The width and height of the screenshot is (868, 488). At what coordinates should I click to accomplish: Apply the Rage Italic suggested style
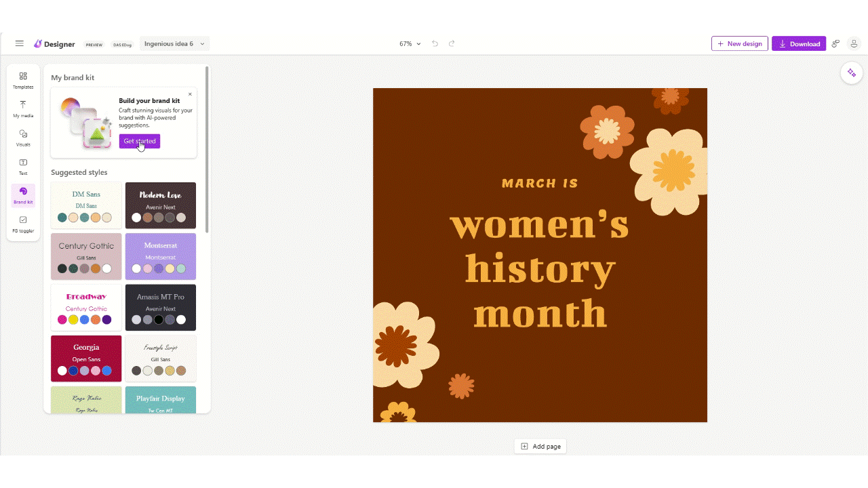(x=86, y=400)
